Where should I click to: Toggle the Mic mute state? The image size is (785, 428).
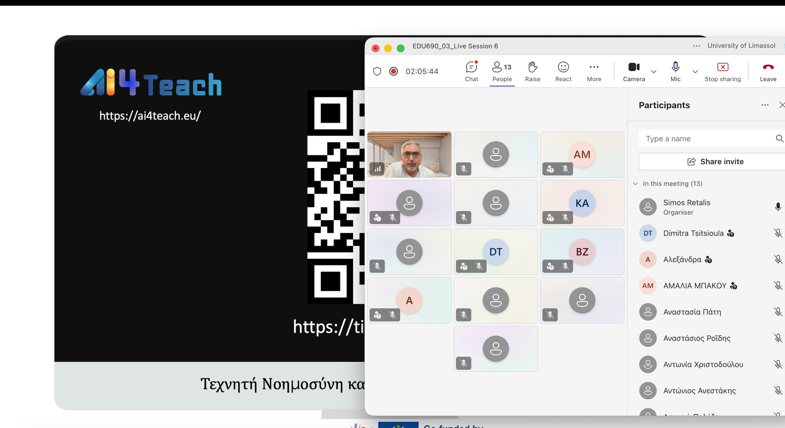tap(675, 72)
